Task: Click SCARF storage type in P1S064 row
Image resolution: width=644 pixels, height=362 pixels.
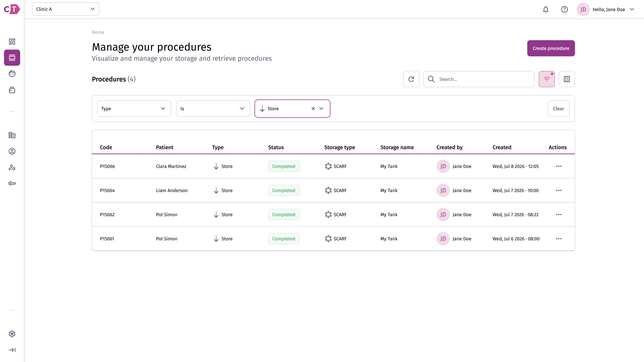Action: 336,190
